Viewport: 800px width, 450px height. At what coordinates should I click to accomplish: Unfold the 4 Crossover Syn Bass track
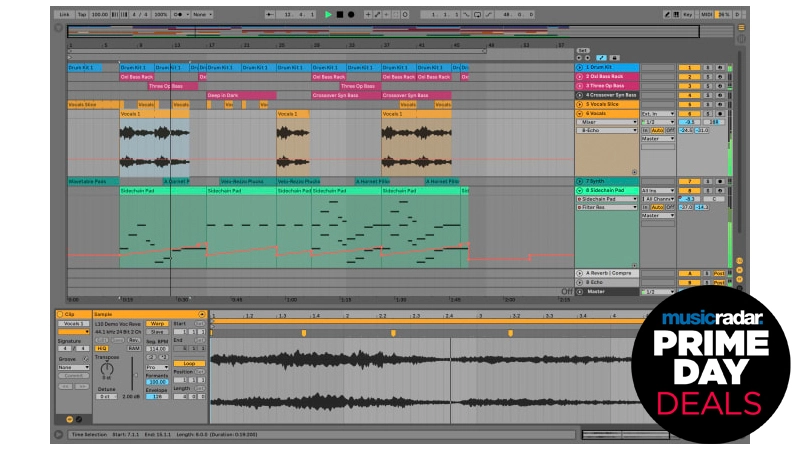pos(580,95)
